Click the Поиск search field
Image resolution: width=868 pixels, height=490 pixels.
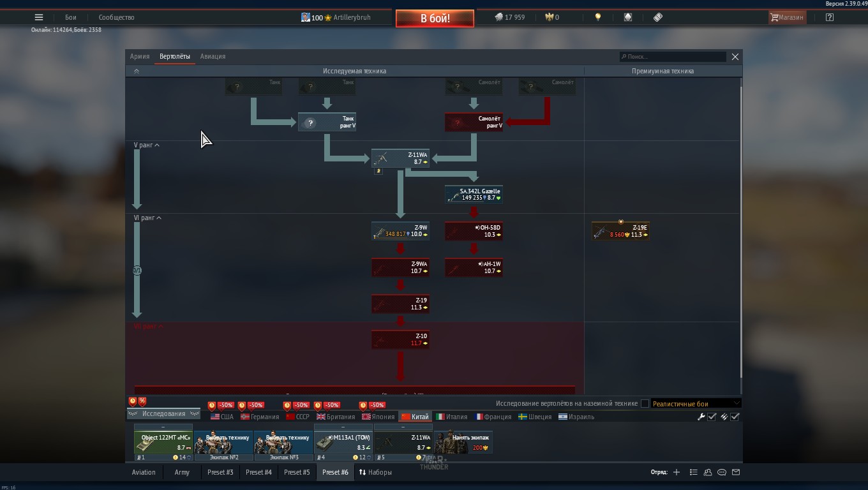[673, 57]
